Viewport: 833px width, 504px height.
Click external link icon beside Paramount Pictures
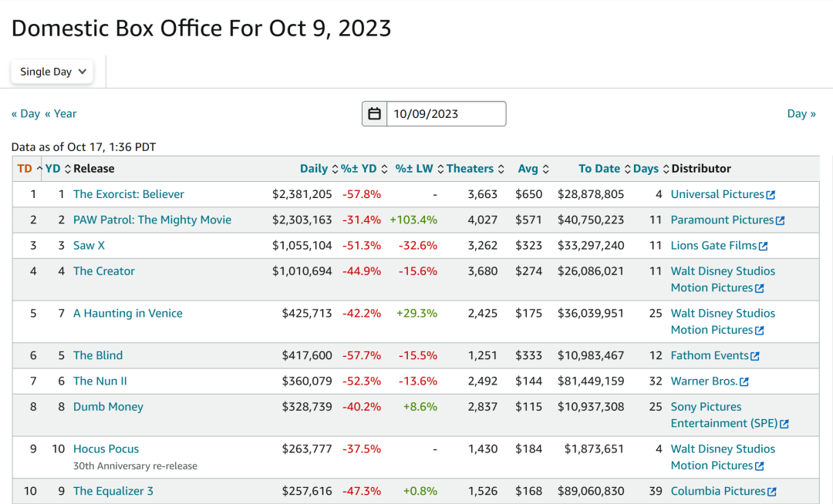coord(781,220)
